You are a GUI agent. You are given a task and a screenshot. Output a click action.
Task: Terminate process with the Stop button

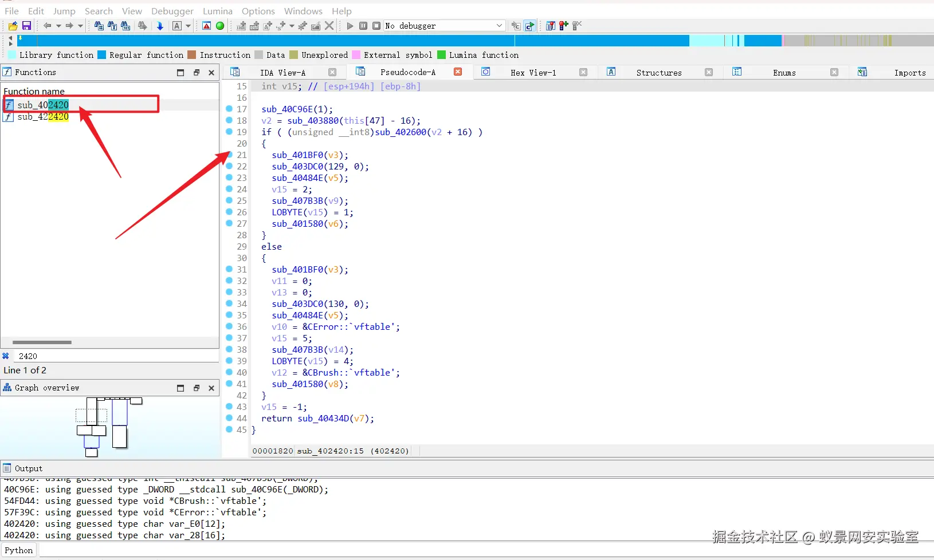pyautogui.click(x=376, y=26)
